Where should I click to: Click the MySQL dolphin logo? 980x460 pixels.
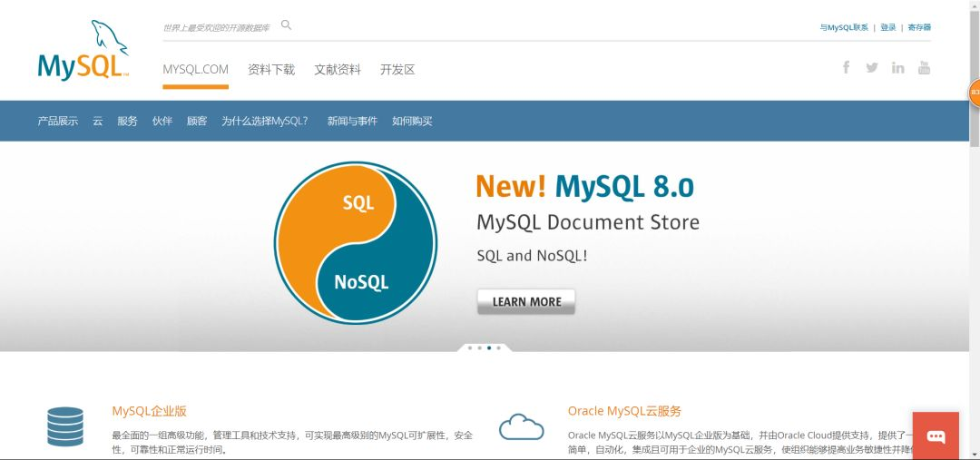(x=83, y=50)
